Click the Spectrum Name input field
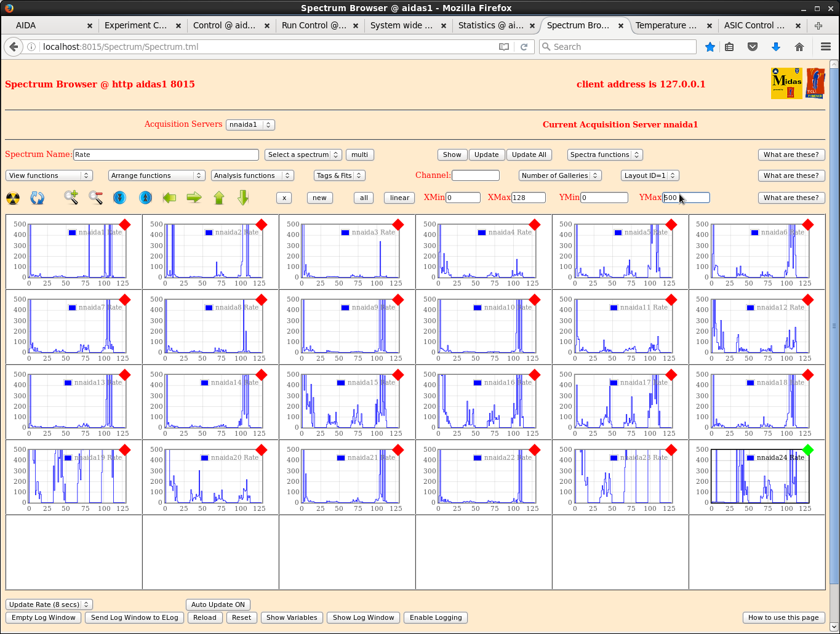840x634 pixels. pyautogui.click(x=166, y=154)
